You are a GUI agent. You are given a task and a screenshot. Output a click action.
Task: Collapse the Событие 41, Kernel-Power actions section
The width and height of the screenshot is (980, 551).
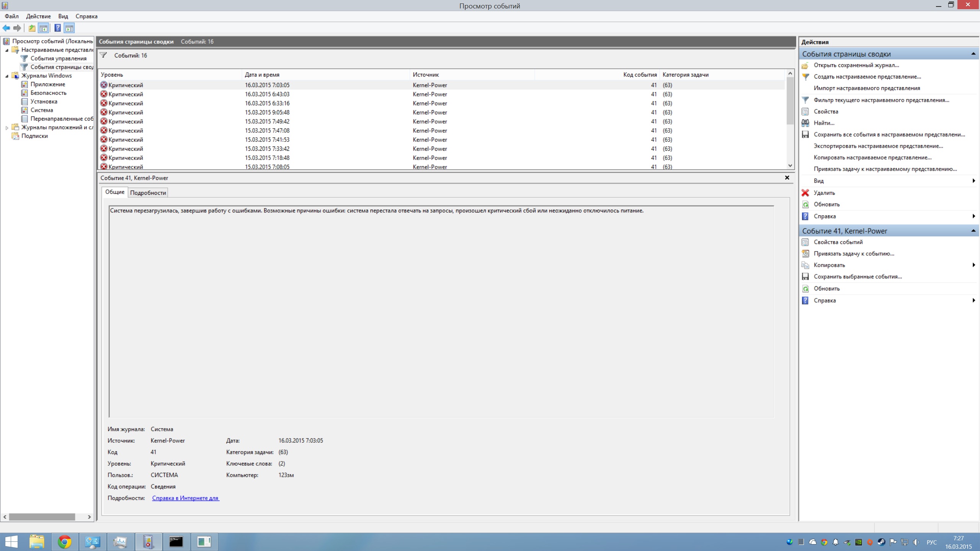tap(973, 231)
